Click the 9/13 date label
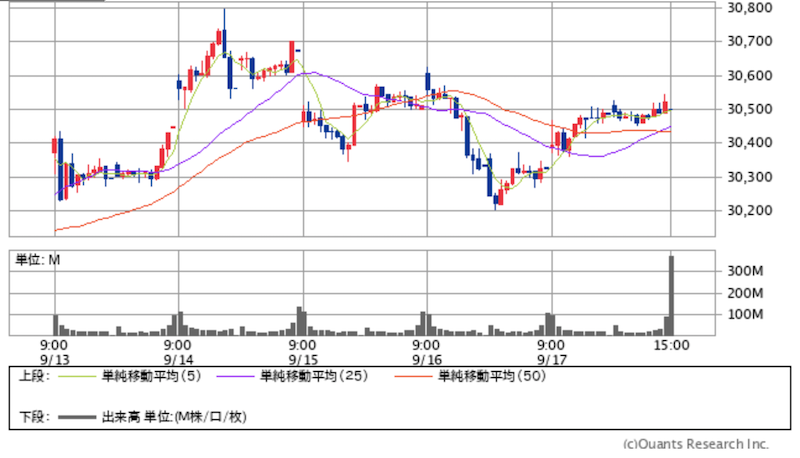Image resolution: width=800 pixels, height=458 pixels. [x=55, y=360]
